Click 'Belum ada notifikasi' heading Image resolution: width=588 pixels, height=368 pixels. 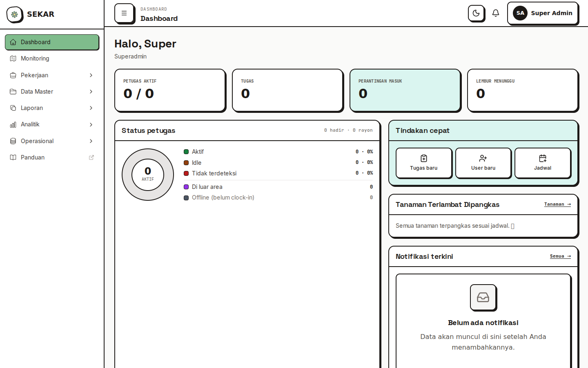[x=483, y=323]
